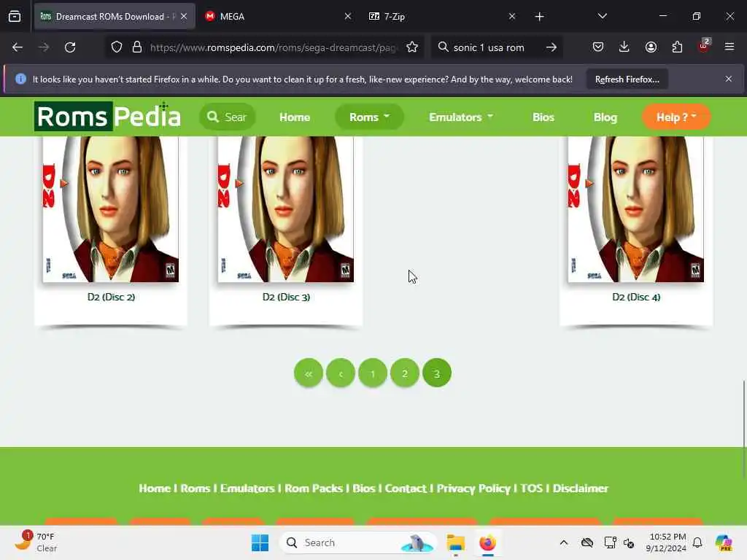Click the Windows taskbar search box
Screen dimensions: 747x560
coord(358,542)
